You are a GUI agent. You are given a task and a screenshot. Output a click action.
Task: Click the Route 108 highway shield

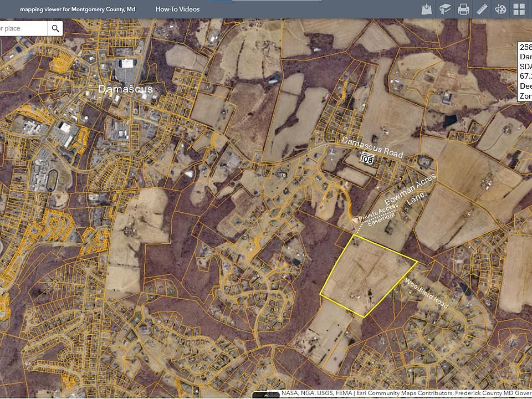(x=367, y=159)
